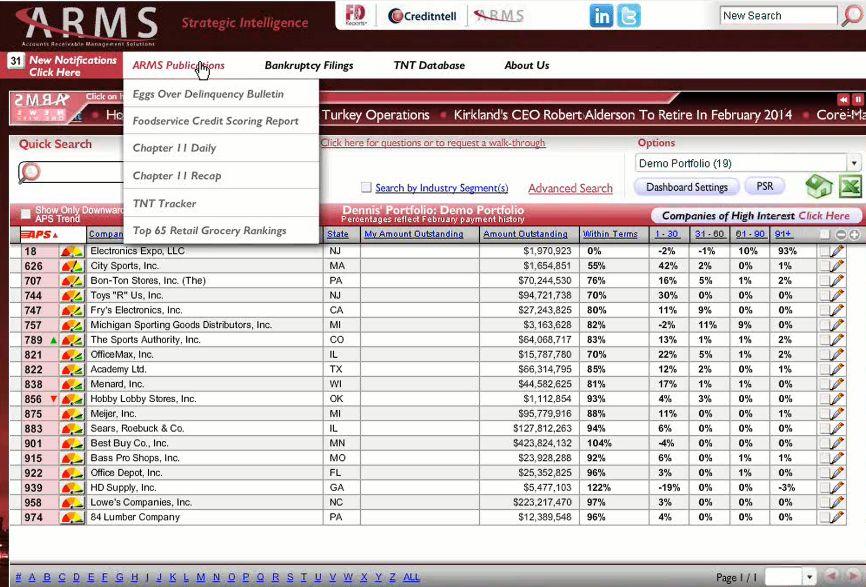Edit City Sports, Inc. pencil icon
866x587 pixels.
click(837, 266)
